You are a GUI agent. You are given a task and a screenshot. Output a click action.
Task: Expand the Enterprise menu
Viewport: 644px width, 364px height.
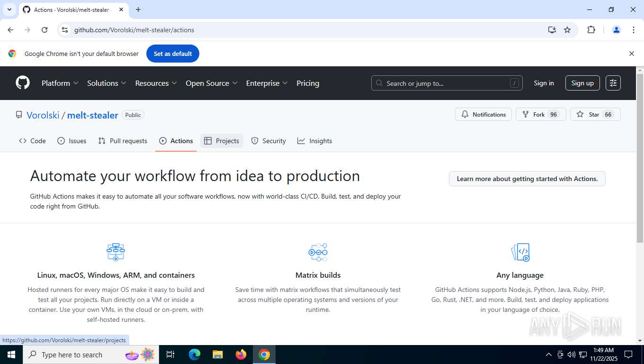(267, 83)
